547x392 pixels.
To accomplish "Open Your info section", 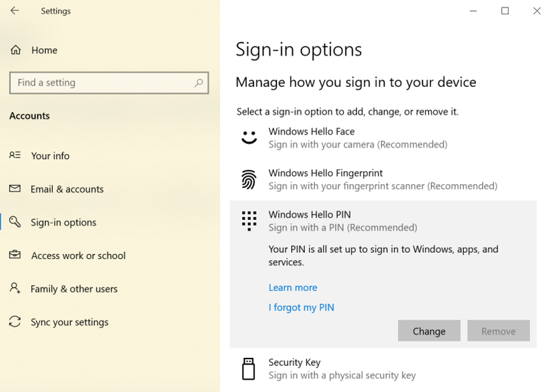I will point(51,156).
